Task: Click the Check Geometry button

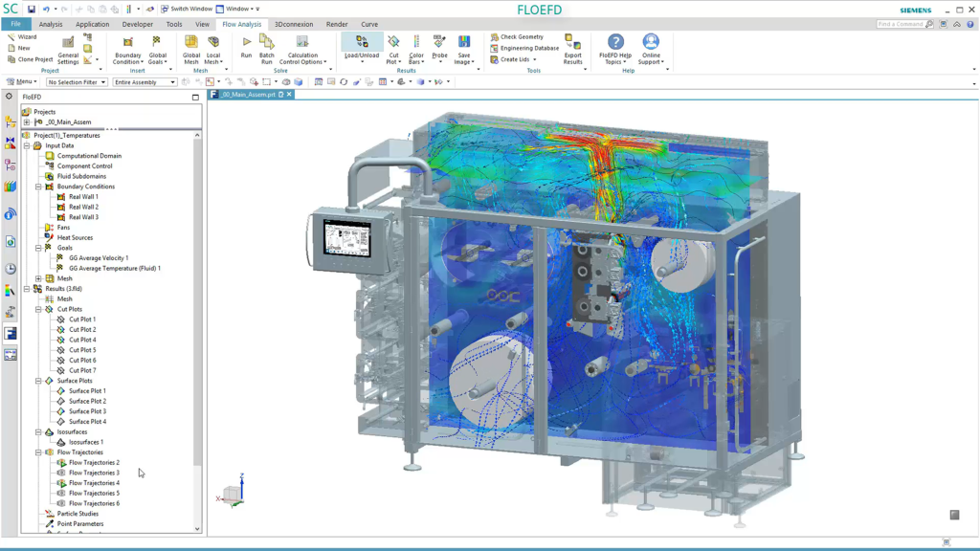Action: point(517,37)
